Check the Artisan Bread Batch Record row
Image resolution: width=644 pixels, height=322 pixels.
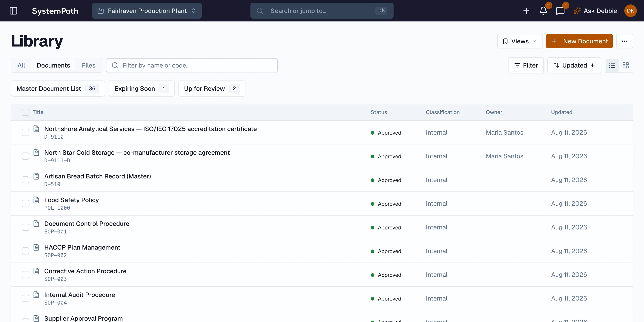pyautogui.click(x=25, y=180)
